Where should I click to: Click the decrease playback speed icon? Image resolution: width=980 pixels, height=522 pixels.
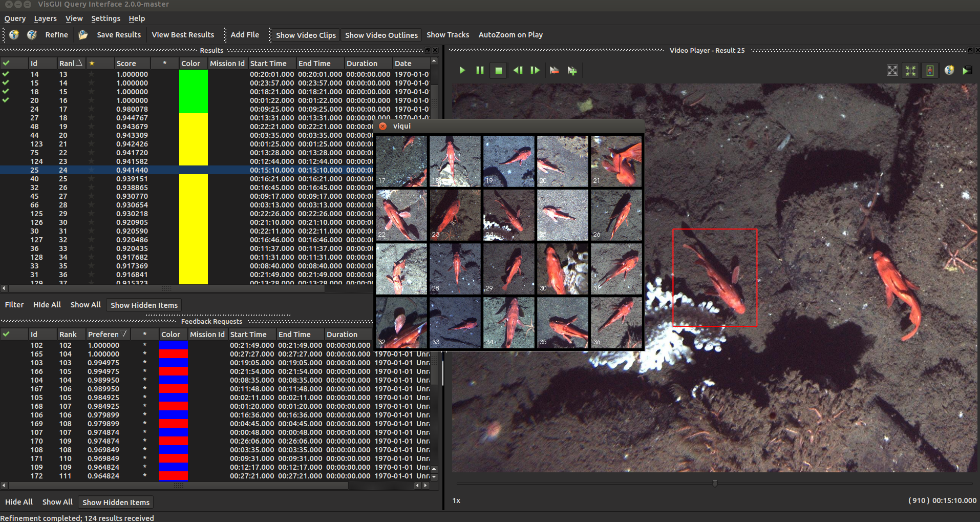coord(554,70)
